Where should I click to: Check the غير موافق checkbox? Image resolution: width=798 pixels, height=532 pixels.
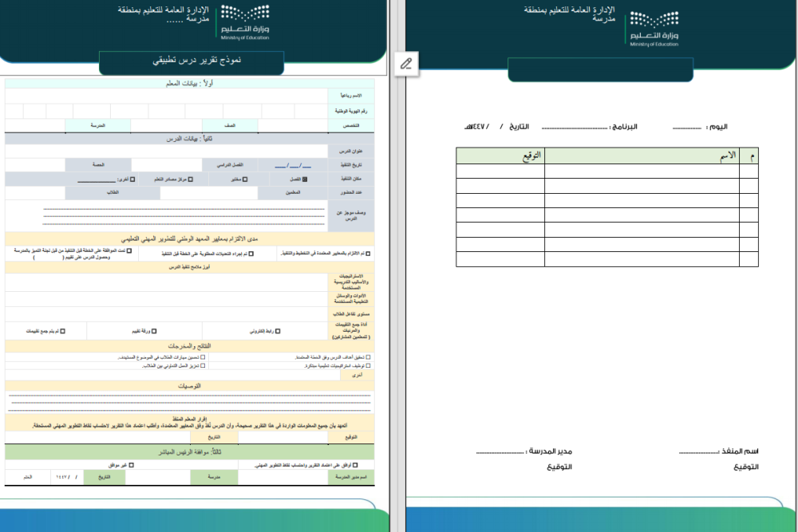point(130,464)
